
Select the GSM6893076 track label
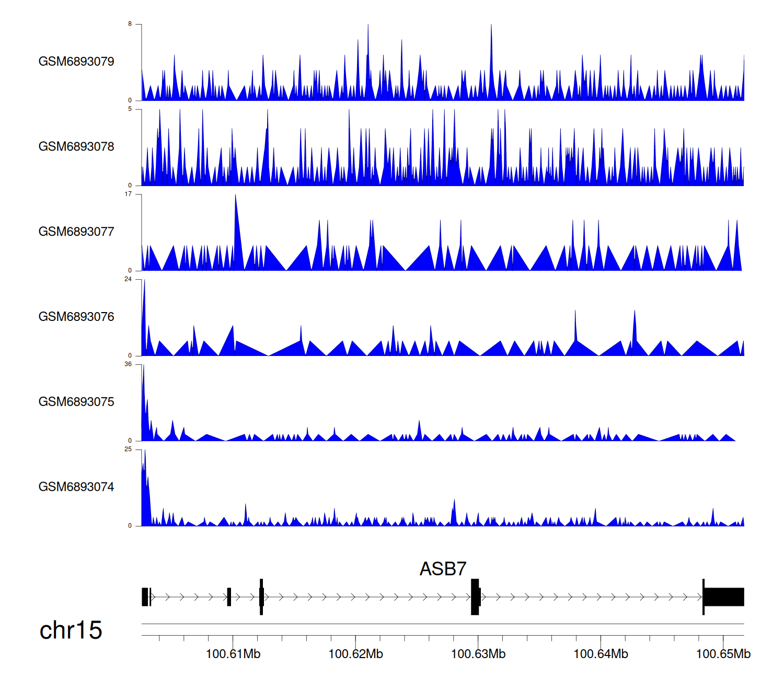pos(76,317)
